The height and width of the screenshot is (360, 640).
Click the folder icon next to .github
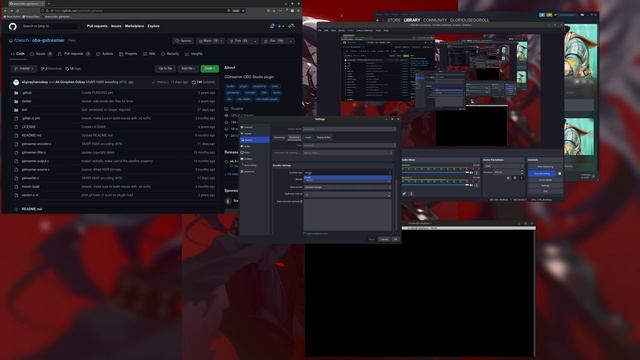(16, 93)
